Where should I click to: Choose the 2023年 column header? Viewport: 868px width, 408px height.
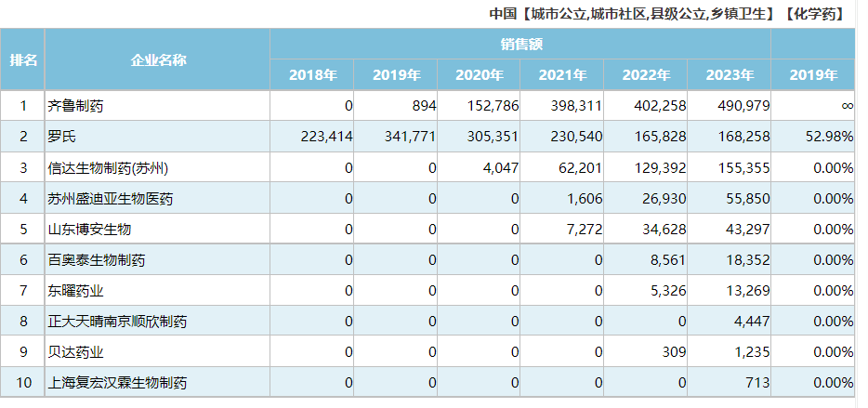click(730, 75)
